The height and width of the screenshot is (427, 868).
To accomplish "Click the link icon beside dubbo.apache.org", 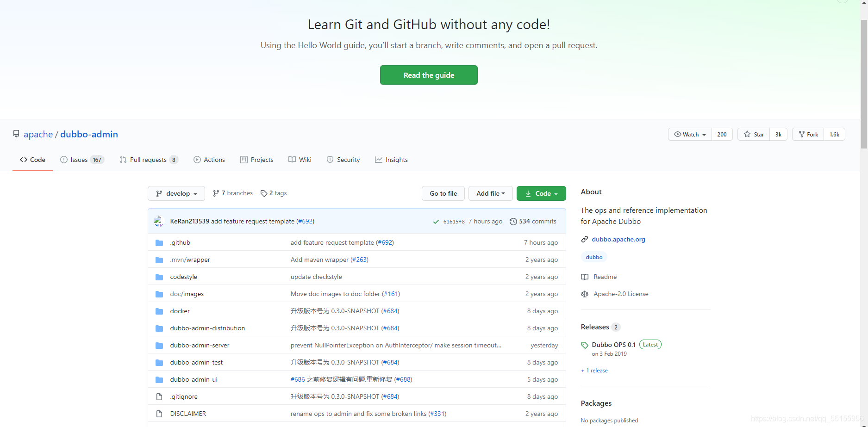I will coord(585,239).
